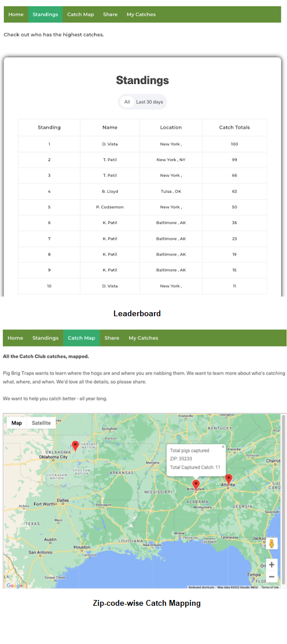
Task: Select catch total 63 cell
Action: click(x=234, y=191)
